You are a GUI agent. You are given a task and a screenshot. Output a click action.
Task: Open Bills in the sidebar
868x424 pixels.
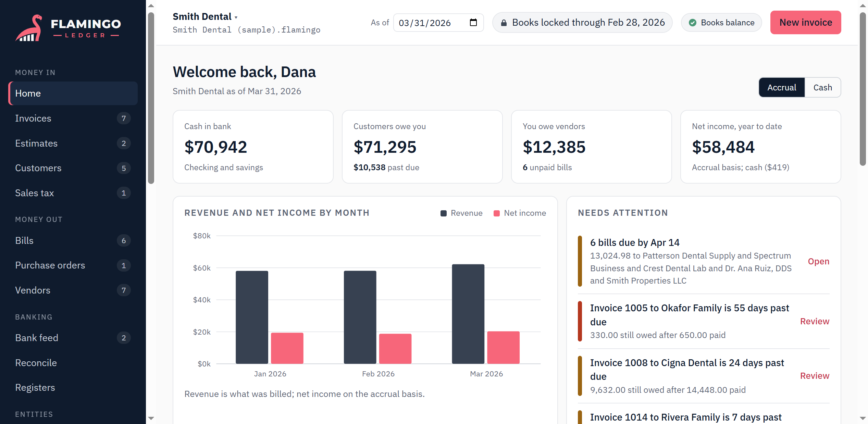73,240
